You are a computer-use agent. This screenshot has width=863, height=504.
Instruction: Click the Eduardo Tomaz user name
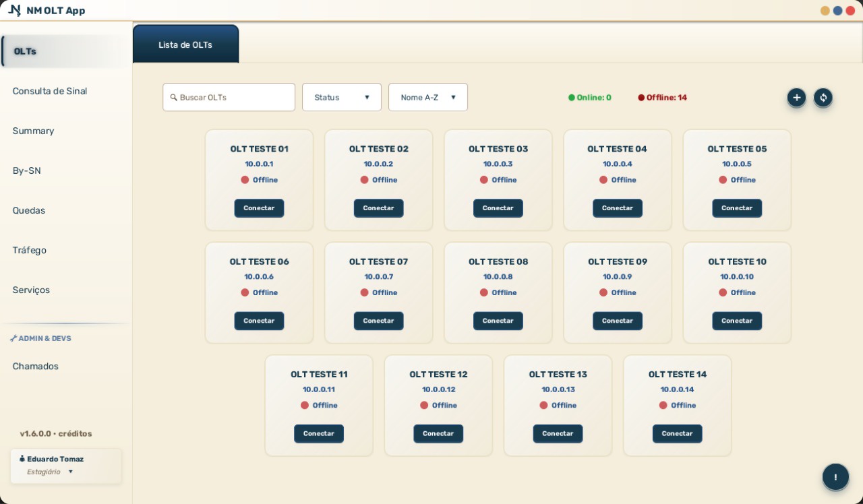[55, 459]
